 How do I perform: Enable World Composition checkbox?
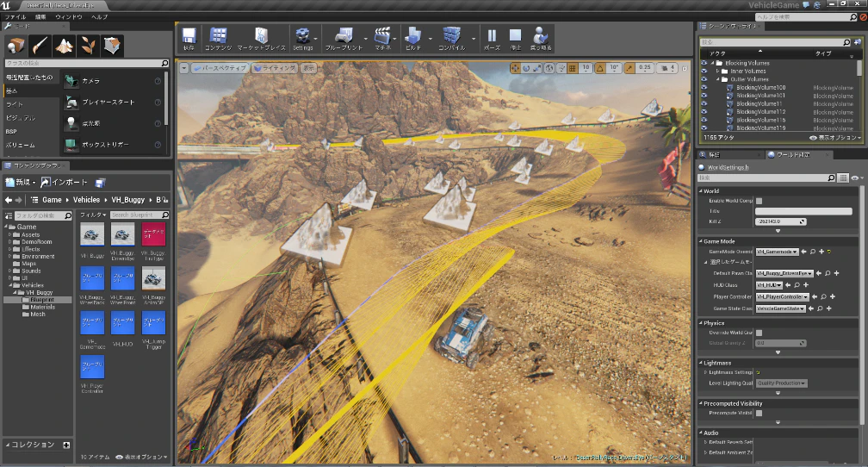pyautogui.click(x=759, y=201)
